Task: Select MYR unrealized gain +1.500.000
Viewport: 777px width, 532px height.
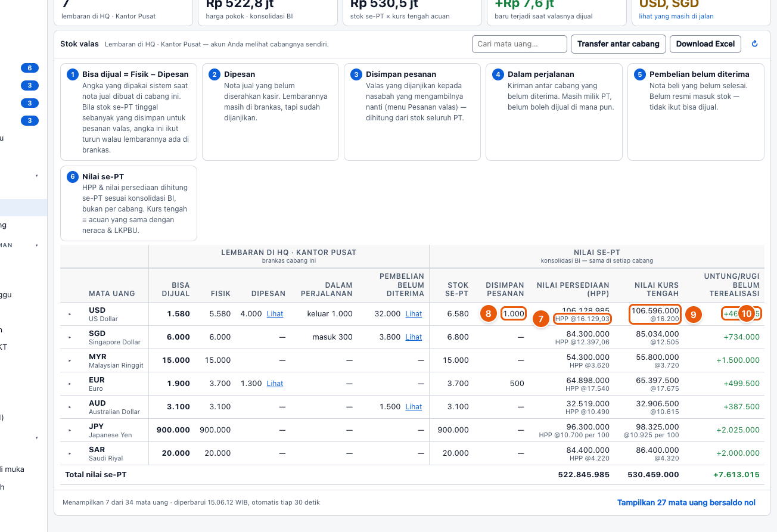Action: point(738,360)
